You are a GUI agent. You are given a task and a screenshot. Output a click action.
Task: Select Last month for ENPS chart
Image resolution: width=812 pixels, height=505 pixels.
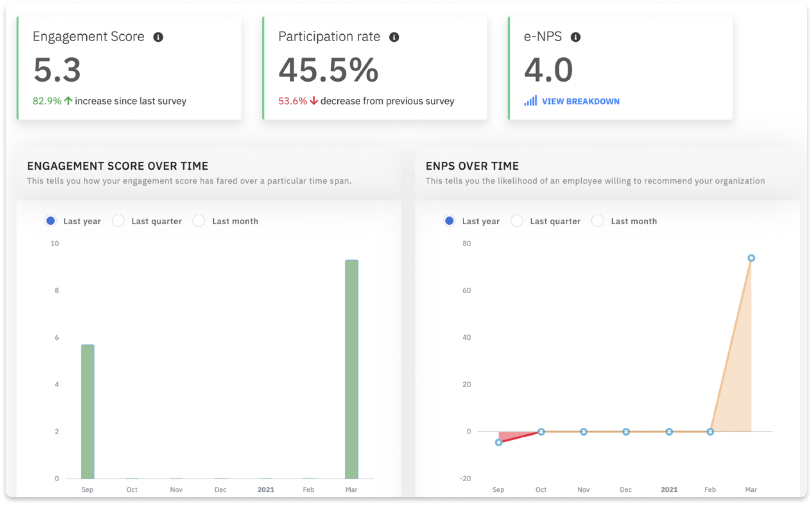[x=598, y=221]
